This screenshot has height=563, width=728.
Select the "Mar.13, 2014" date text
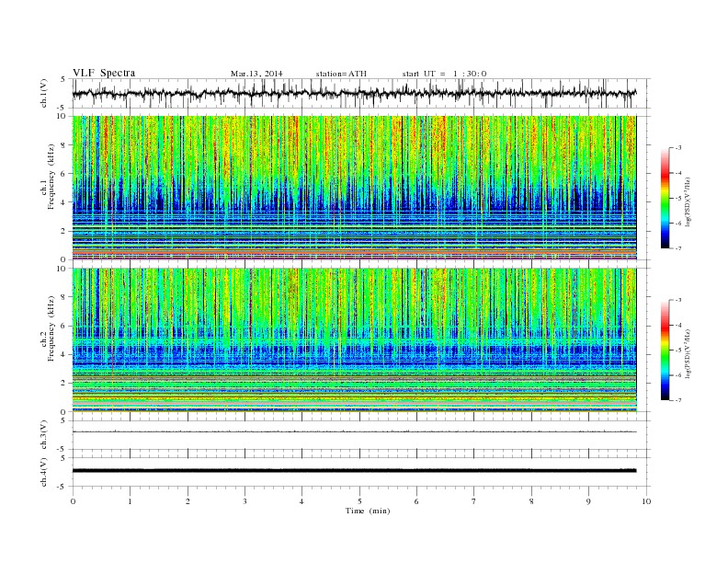click(x=256, y=74)
